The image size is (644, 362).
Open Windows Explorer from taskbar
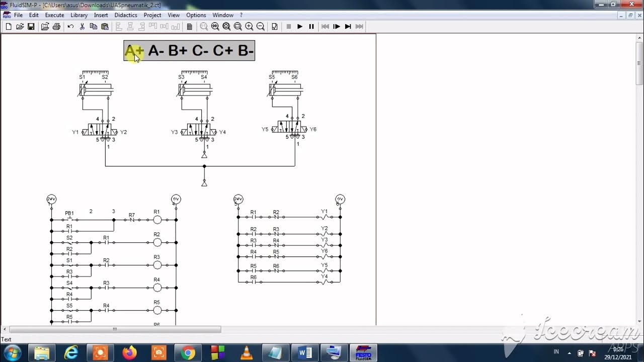(x=42, y=352)
